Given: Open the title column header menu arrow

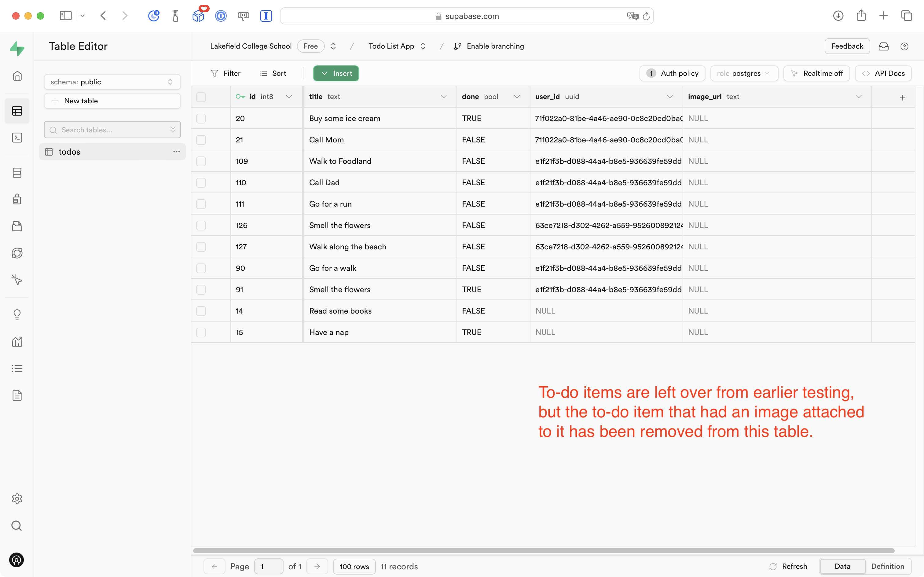Looking at the screenshot, I should coord(443,97).
